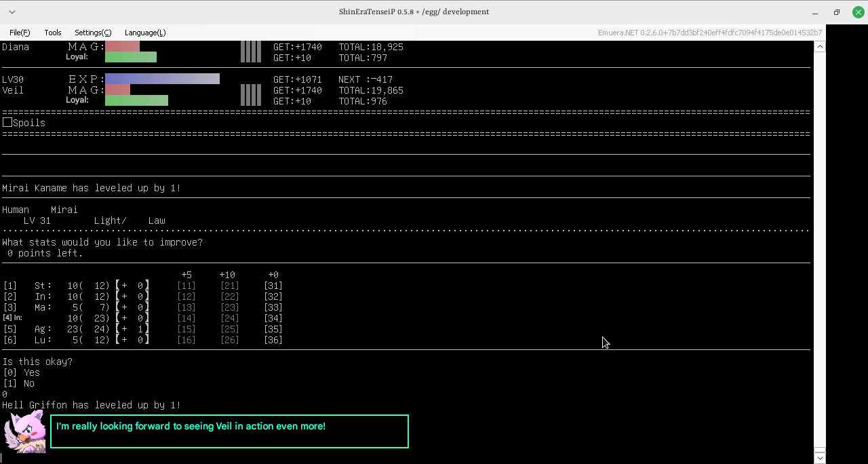Click 'Hell Griffon has leveled up by 1!' text
The width and height of the screenshot is (868, 464).
coord(92,405)
